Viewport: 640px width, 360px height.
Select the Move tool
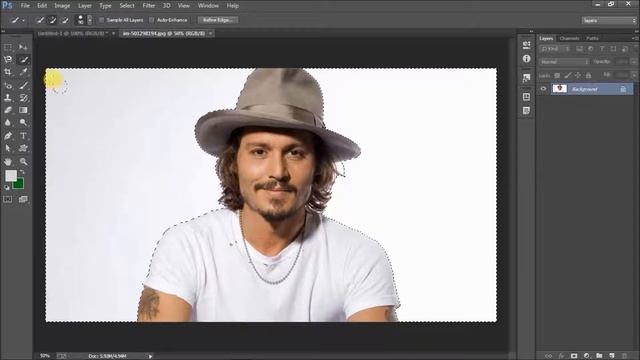pyautogui.click(x=23, y=47)
